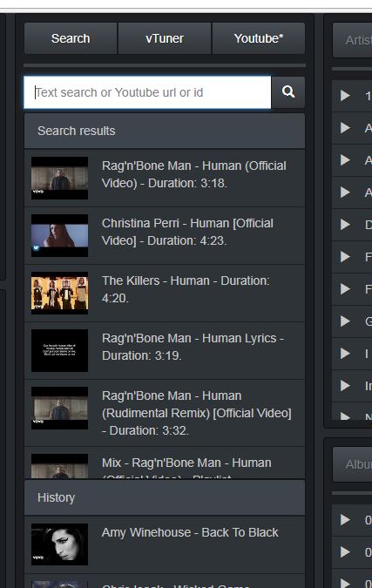372x588 pixels.
Task: Play the artist entry starting with D
Action: pos(345,225)
